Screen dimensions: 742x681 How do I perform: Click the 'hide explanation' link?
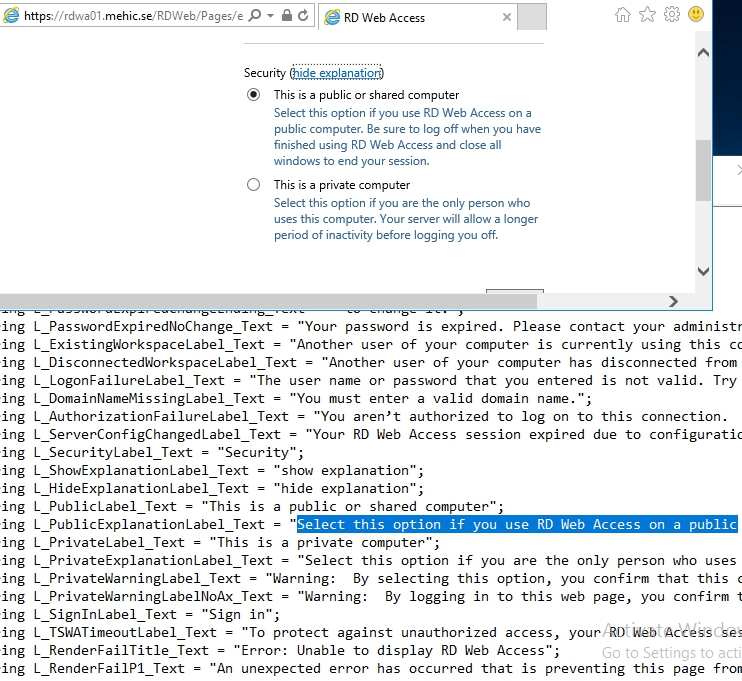click(336, 73)
